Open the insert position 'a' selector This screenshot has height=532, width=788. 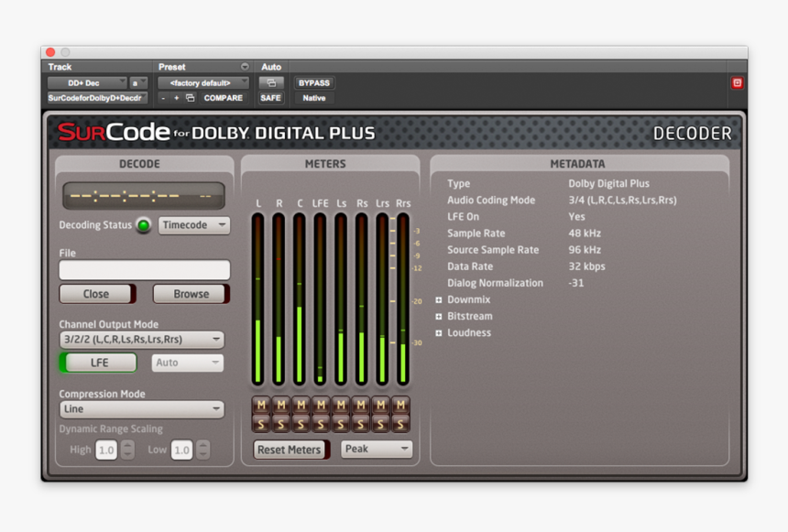point(138,83)
